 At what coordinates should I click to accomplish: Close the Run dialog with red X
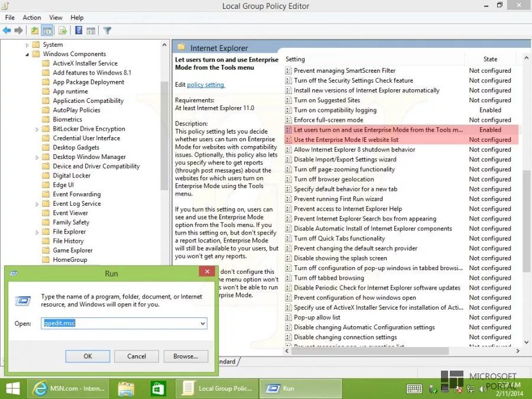pos(207,271)
